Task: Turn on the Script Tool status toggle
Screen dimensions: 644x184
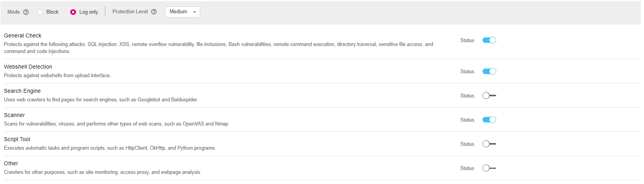Action: 489,144
